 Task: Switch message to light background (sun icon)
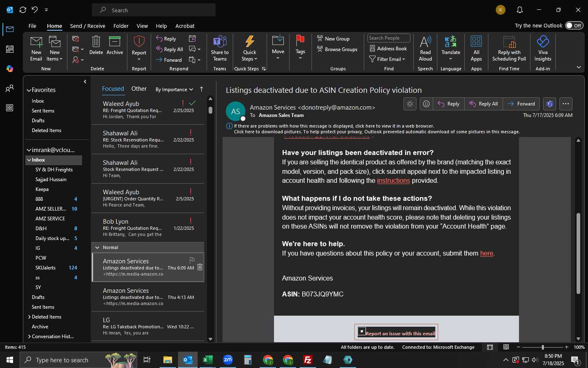(x=410, y=104)
